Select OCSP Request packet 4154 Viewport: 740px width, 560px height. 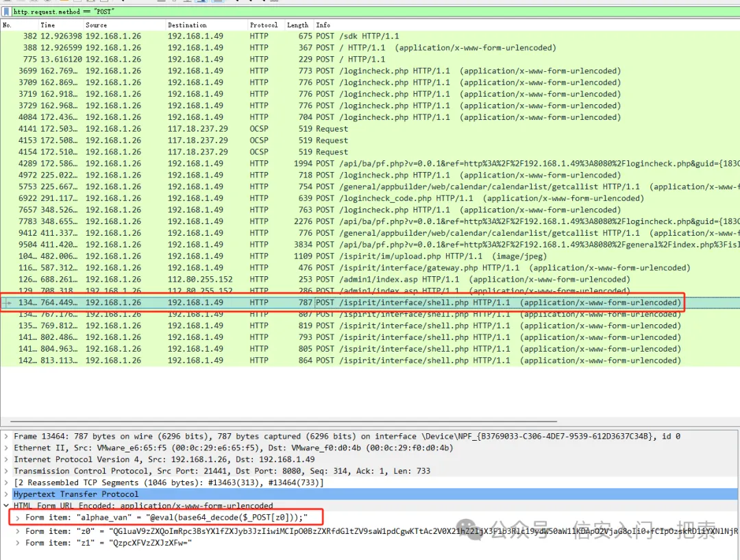[370, 151]
